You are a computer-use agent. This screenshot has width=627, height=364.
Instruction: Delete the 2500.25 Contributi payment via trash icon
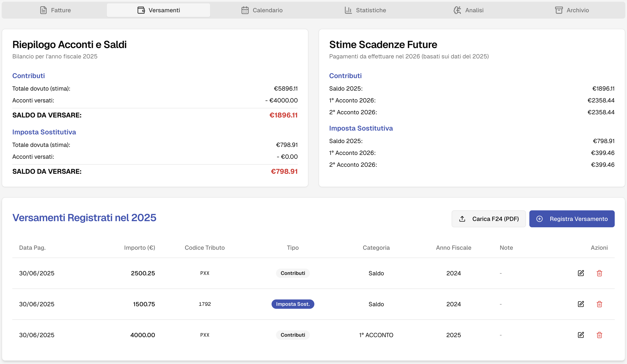(599, 273)
